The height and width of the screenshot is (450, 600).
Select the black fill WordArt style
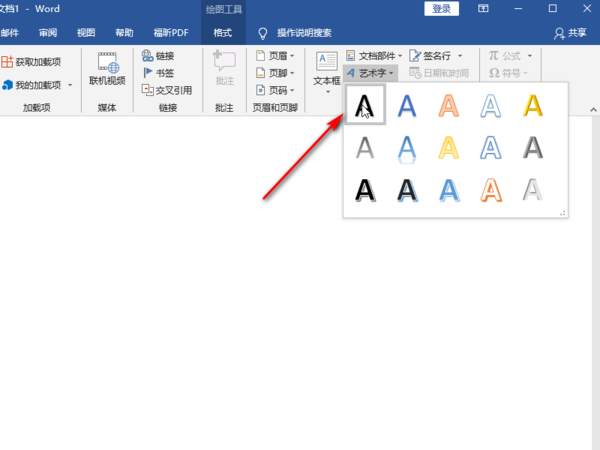[x=365, y=105]
